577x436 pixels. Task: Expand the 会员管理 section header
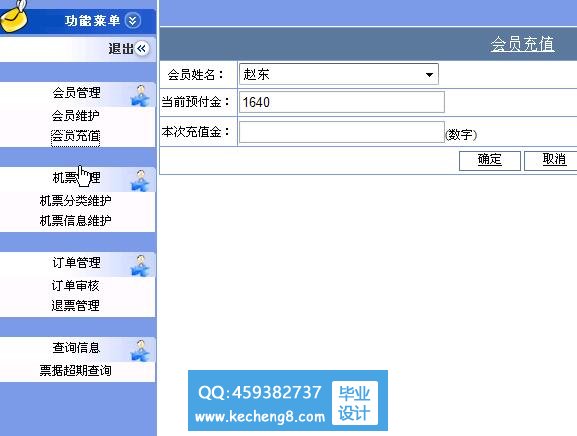point(77,93)
